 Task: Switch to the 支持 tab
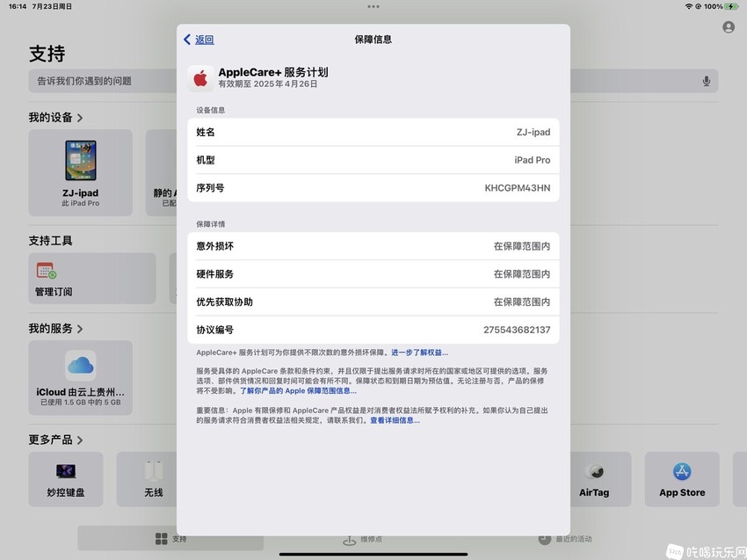170,539
